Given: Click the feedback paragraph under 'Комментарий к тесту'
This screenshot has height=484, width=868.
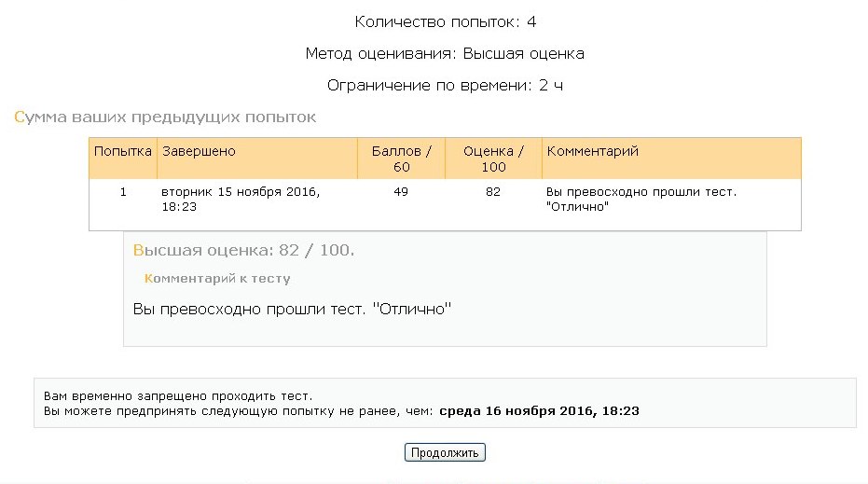Looking at the screenshot, I should click(x=292, y=309).
